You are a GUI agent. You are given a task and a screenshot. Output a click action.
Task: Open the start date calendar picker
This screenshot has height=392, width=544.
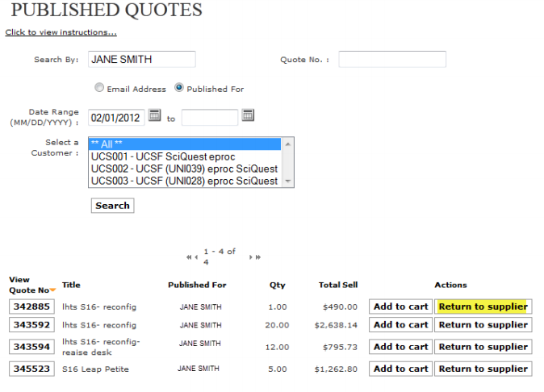click(x=154, y=115)
